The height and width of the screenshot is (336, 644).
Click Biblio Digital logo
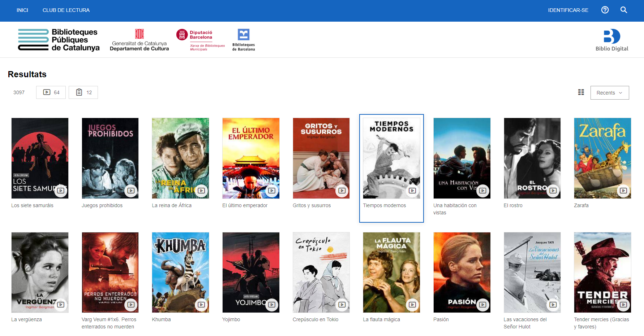coord(612,40)
